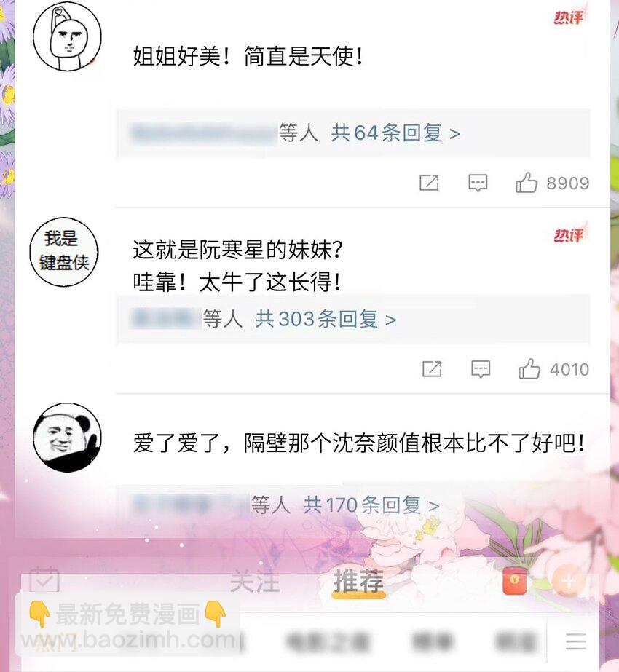The image size is (619, 672).
Task: Switch to the 关注 tab
Action: [x=255, y=582]
